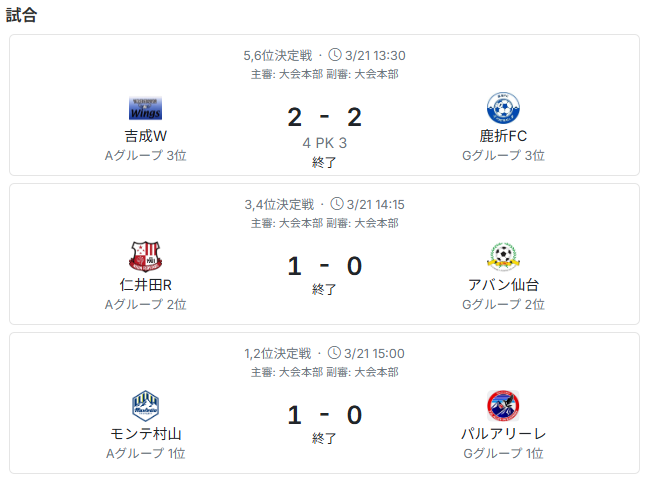
Task: Click clock icon in 5,6位決定戦 match
Action: click(x=335, y=55)
